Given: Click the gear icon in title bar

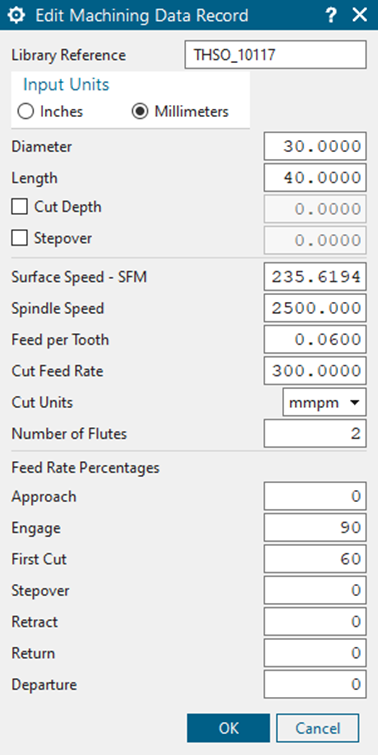Looking at the screenshot, I should (x=17, y=15).
